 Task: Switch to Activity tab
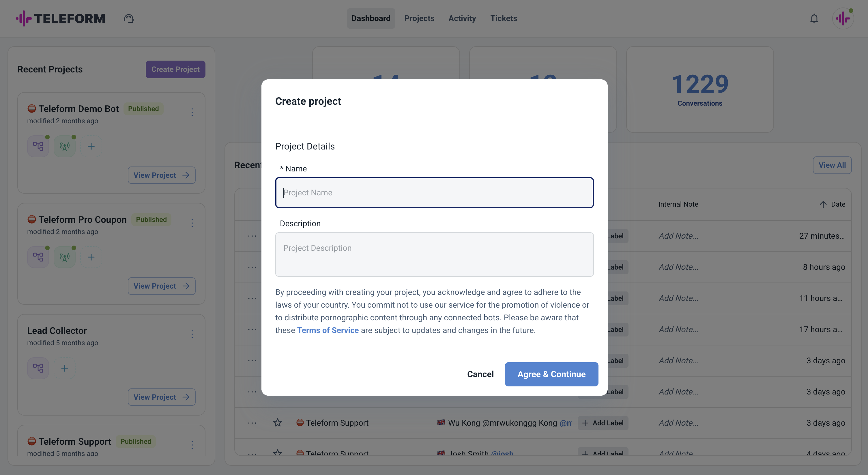(462, 18)
